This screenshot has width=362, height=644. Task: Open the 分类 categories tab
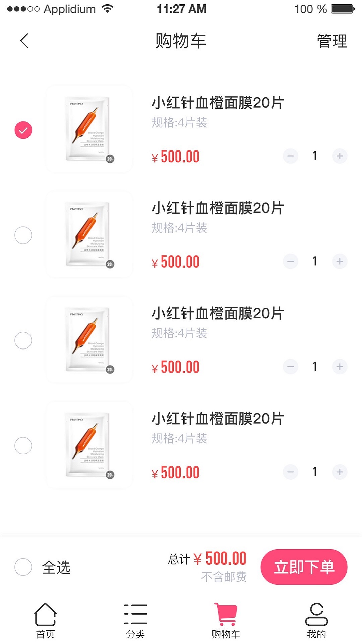[136, 620]
